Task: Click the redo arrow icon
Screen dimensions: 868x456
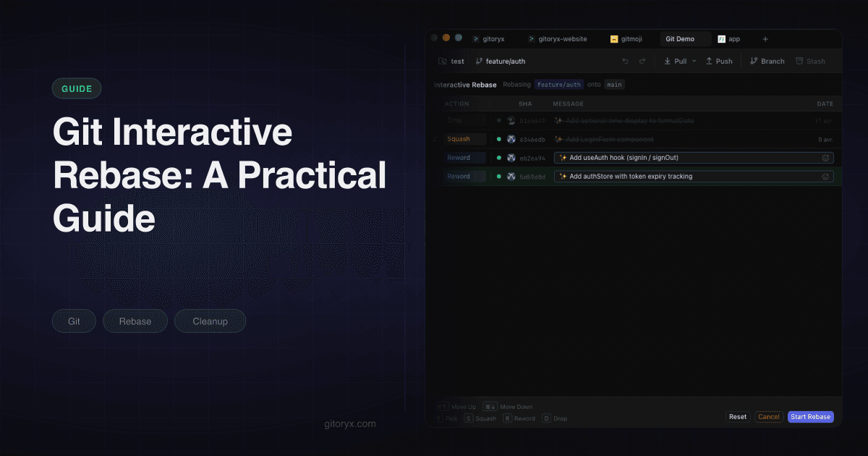Action: (x=642, y=62)
